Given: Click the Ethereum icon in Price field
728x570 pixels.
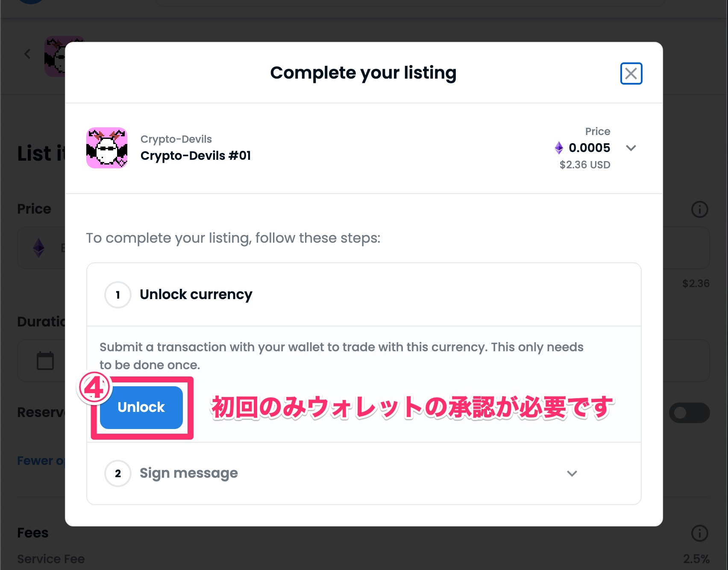Looking at the screenshot, I should [x=39, y=248].
